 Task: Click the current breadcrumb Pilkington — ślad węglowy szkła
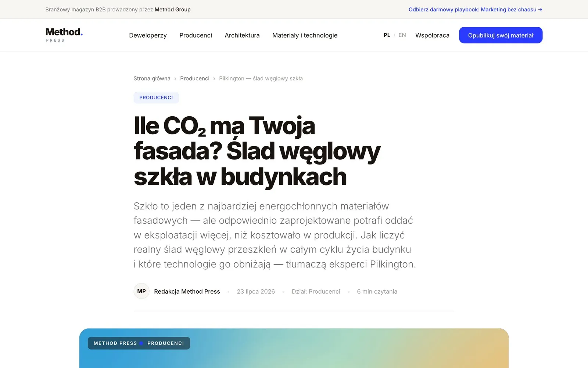(261, 78)
